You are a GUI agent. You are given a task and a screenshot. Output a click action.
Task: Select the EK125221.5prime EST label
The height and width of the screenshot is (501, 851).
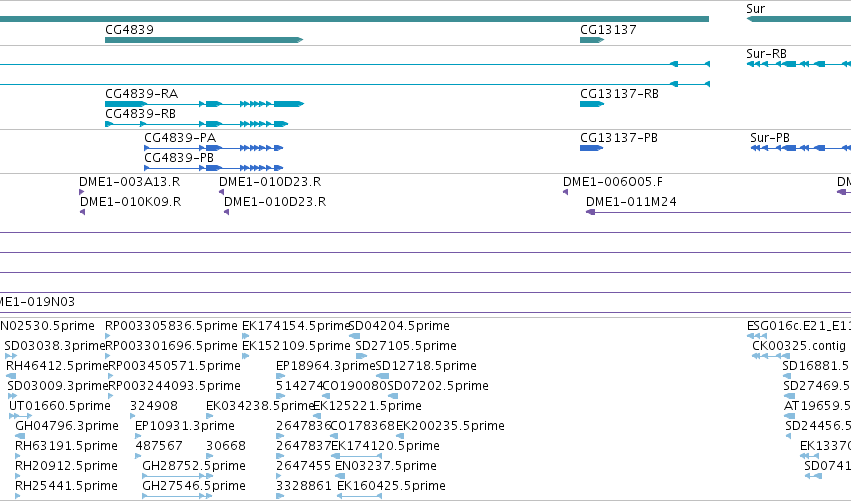pyautogui.click(x=367, y=406)
